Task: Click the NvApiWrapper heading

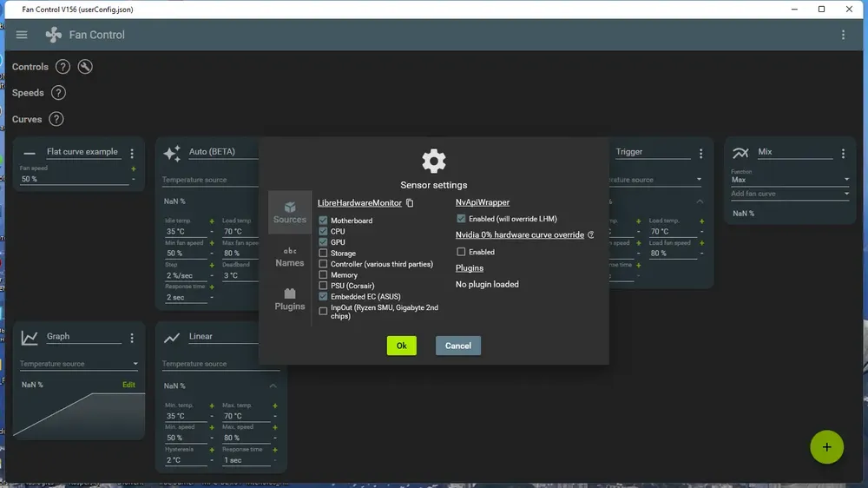Action: pos(482,202)
